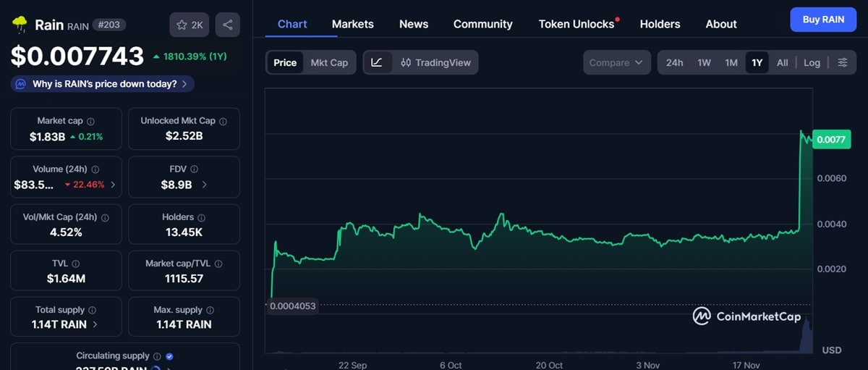The image size is (868, 370).
Task: Click the $0.007743 price value
Action: [77, 56]
